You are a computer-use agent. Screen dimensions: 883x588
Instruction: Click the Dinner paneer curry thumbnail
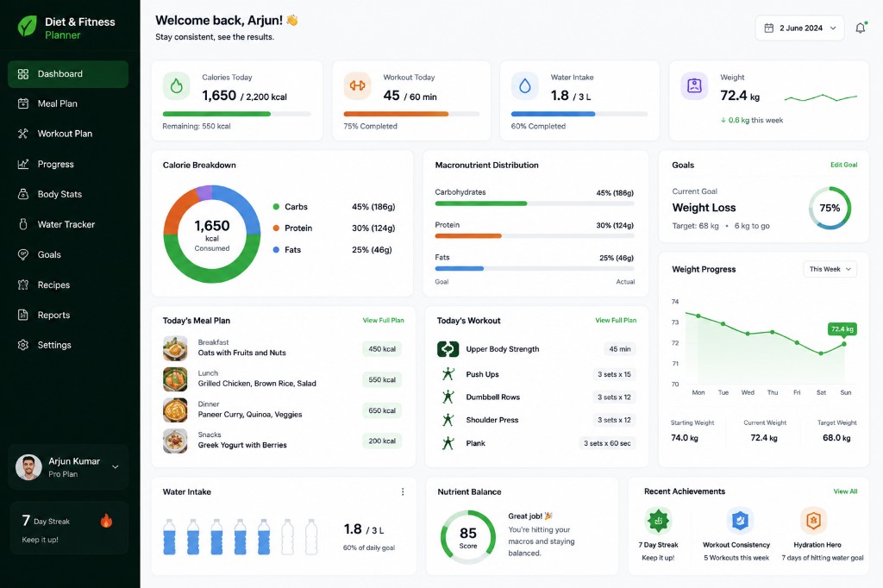[175, 410]
